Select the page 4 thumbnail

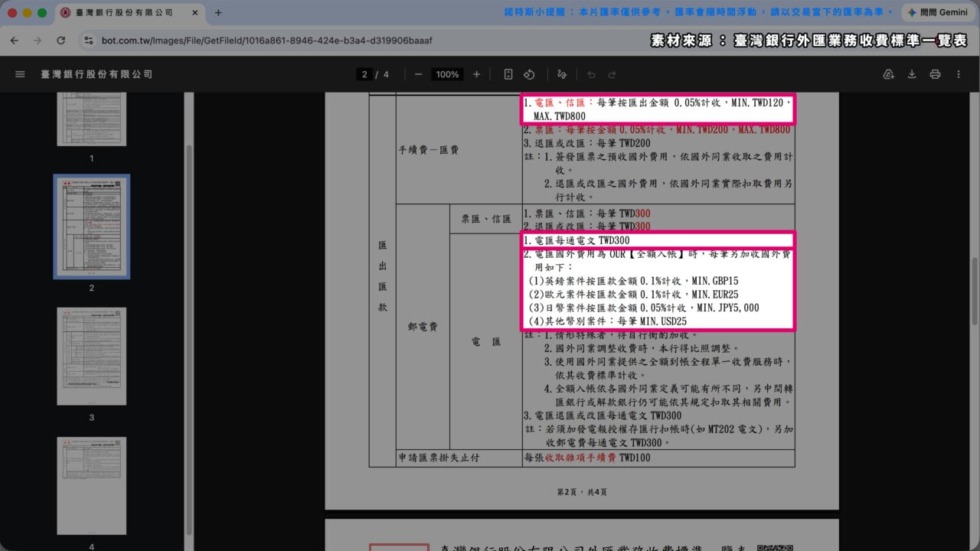[x=91, y=486]
